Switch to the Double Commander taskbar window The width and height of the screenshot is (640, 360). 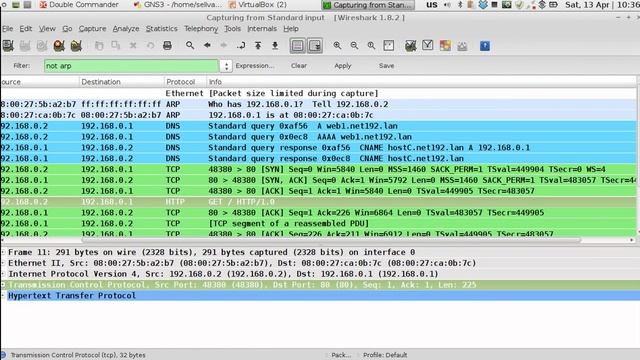(79, 5)
